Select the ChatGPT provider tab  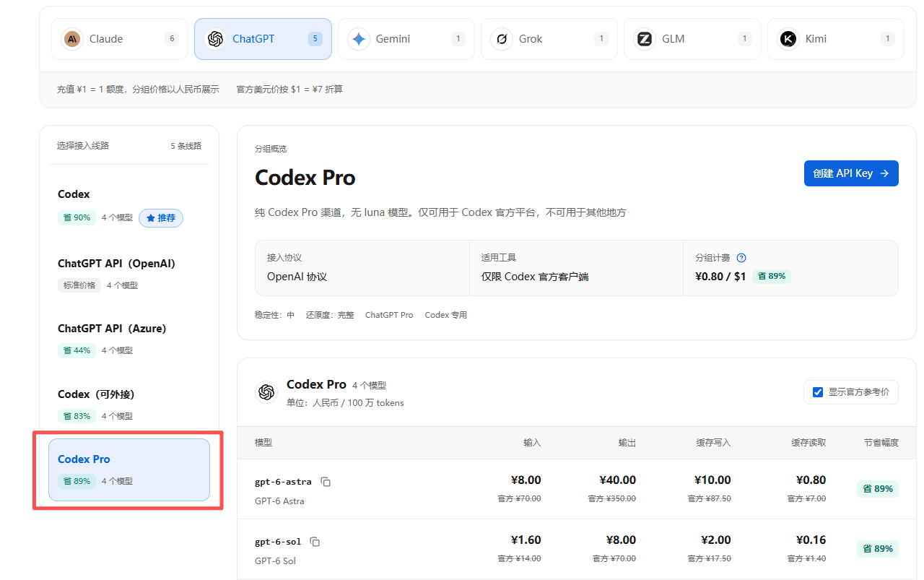[263, 39]
